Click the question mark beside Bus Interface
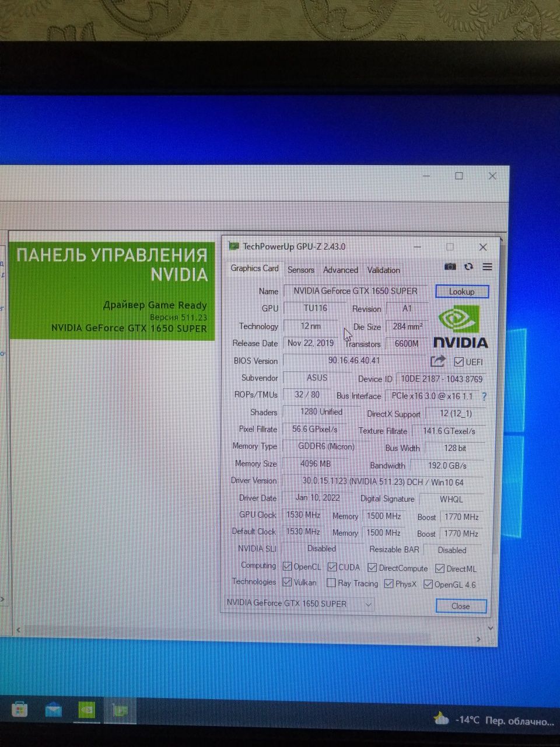The image size is (560, 747). point(484,396)
